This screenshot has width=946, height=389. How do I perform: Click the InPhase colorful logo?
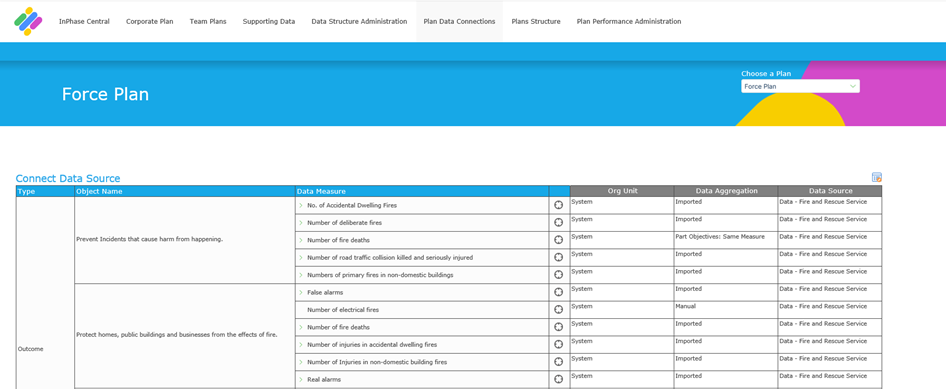pos(28,22)
